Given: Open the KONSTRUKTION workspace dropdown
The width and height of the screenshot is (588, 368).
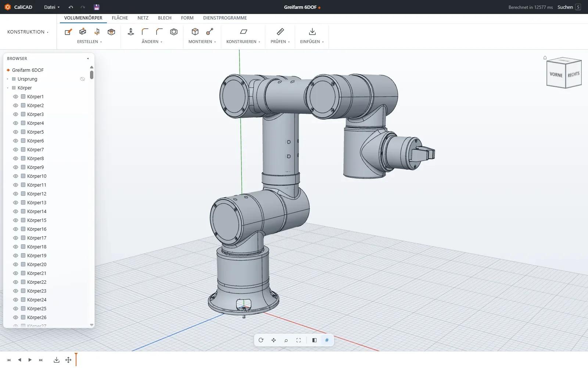Looking at the screenshot, I should (28, 32).
